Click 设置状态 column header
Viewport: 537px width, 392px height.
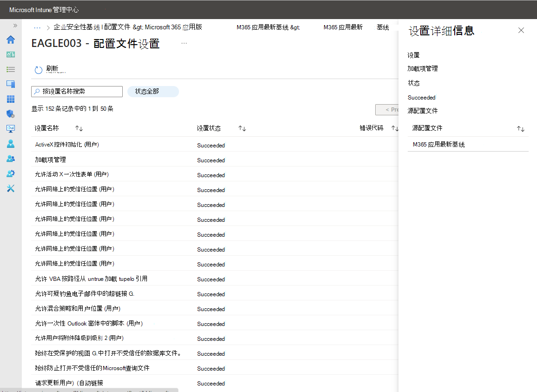209,128
